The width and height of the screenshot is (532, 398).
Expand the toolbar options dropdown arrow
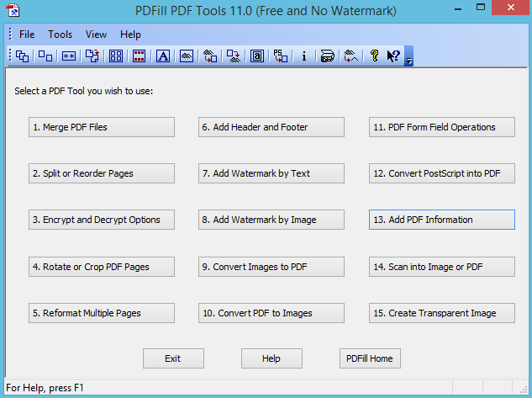click(408, 61)
